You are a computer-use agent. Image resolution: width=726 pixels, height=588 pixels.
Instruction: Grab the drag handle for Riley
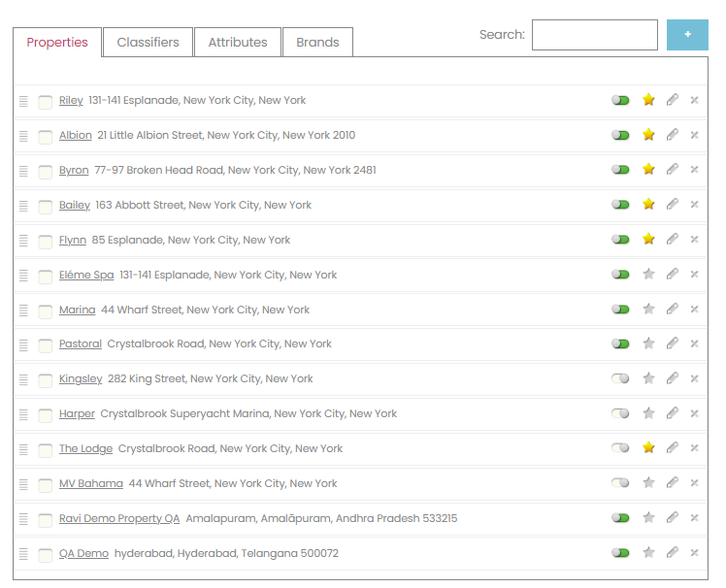pyautogui.click(x=23, y=101)
